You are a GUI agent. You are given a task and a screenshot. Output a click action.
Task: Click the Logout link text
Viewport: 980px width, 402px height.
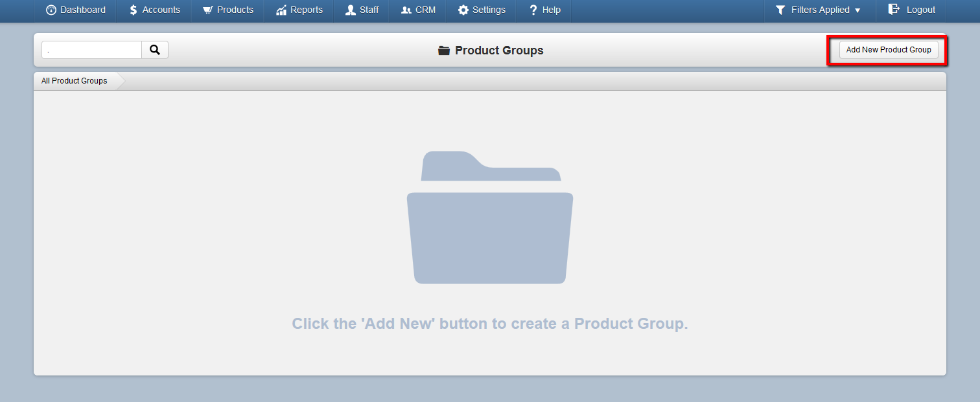(x=921, y=10)
